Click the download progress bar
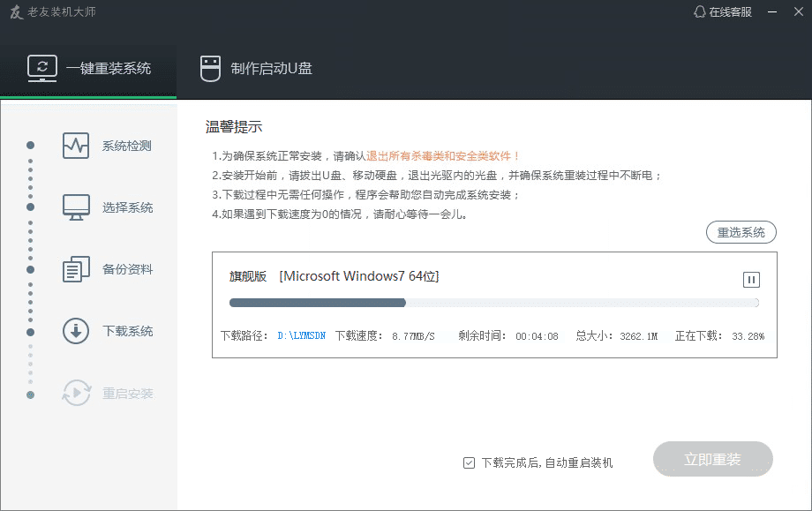 tap(494, 303)
